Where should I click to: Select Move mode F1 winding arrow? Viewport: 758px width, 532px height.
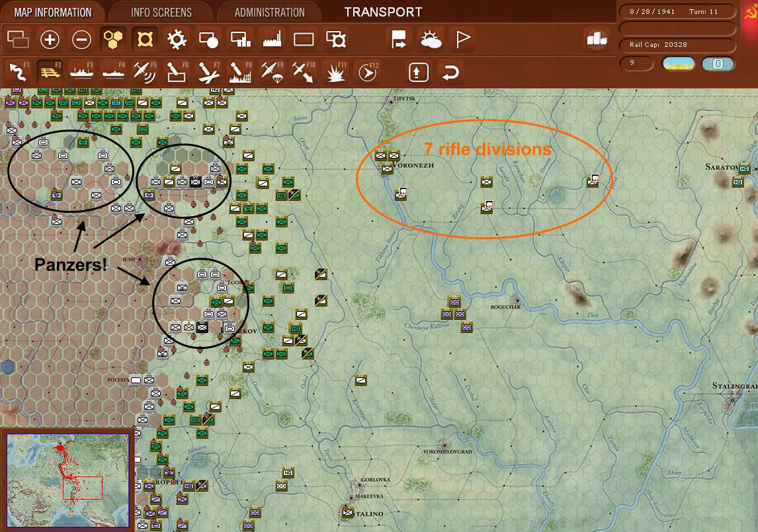[19, 72]
